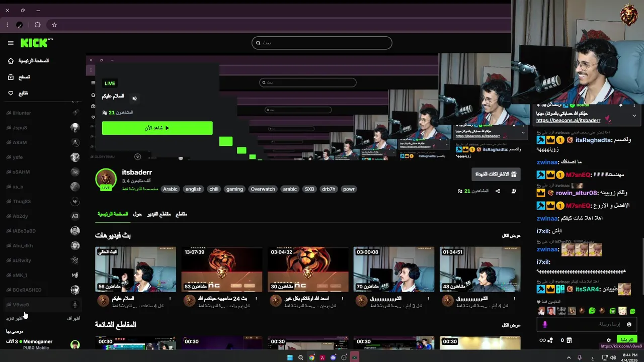Click the Abu_dkh avatar

point(75,245)
